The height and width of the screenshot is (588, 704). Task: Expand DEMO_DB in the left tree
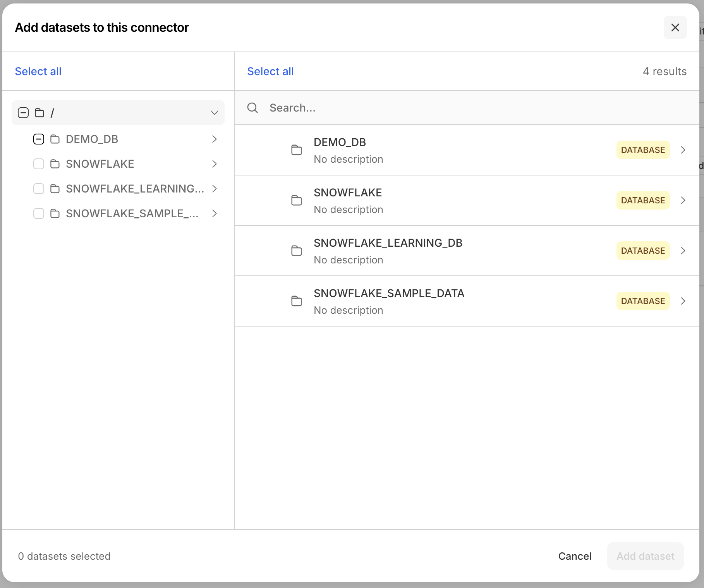coord(215,139)
